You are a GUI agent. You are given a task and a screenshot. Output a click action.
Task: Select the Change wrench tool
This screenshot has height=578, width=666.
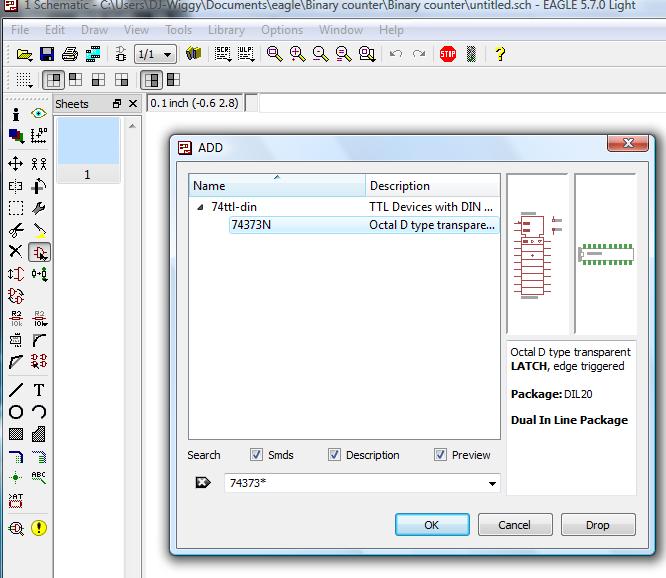click(39, 208)
